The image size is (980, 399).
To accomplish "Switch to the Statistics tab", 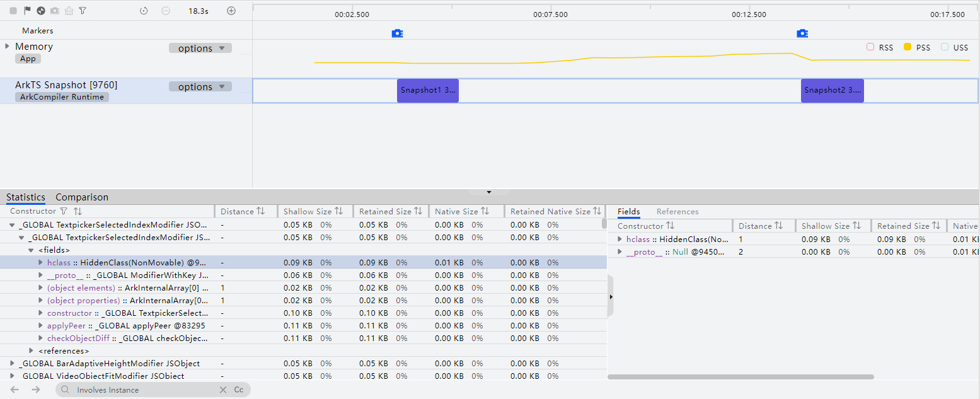I will pyautogui.click(x=26, y=197).
